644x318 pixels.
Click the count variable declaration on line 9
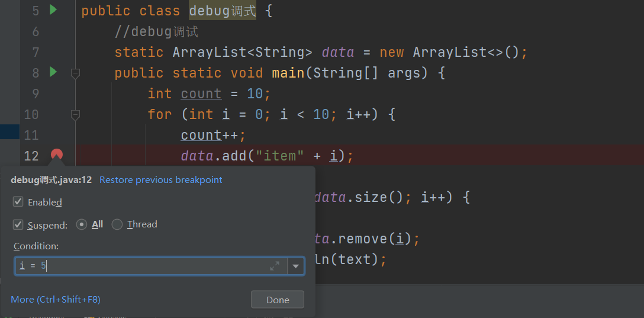(x=201, y=94)
